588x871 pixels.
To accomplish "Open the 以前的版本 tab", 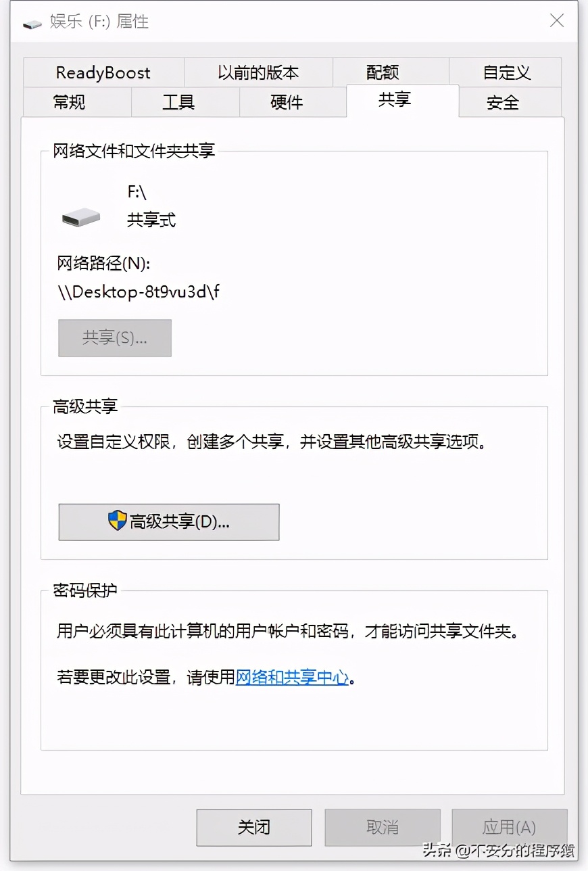I will pos(258,72).
